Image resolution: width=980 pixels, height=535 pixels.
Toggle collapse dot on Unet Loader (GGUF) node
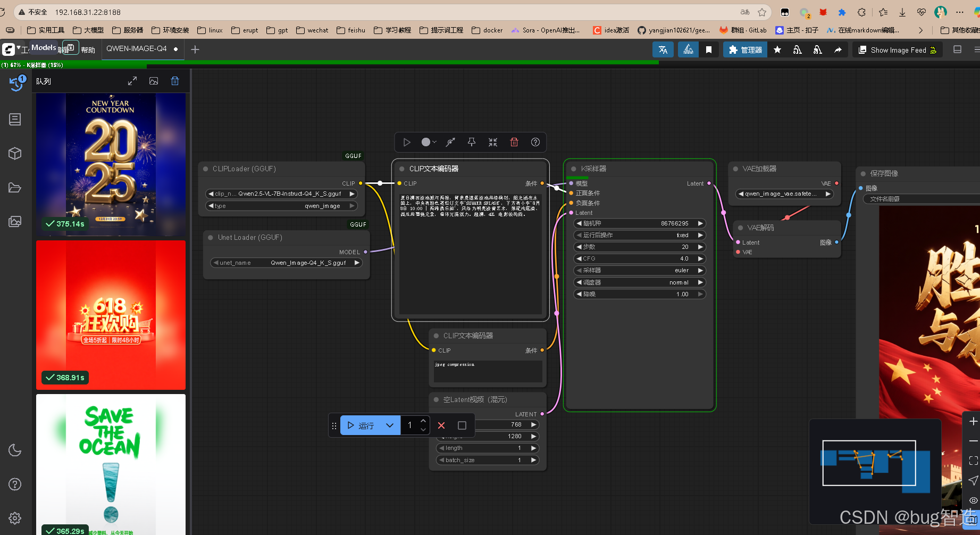[x=211, y=237]
